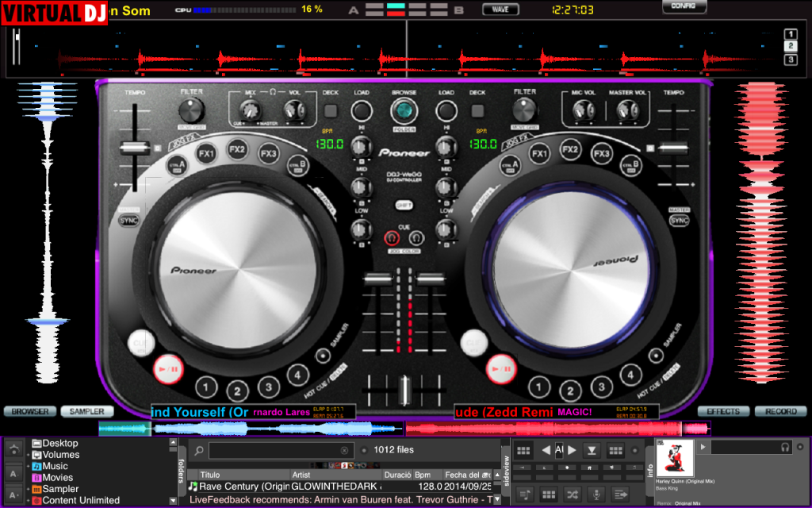Open the CONFIG settings
The height and width of the screenshot is (508, 812).
coord(684,7)
